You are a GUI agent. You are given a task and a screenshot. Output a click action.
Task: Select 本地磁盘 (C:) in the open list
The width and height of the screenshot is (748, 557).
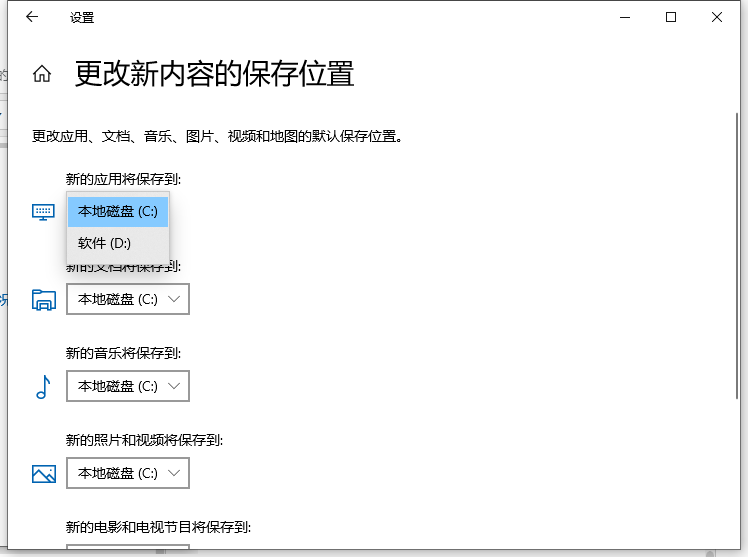pos(118,211)
